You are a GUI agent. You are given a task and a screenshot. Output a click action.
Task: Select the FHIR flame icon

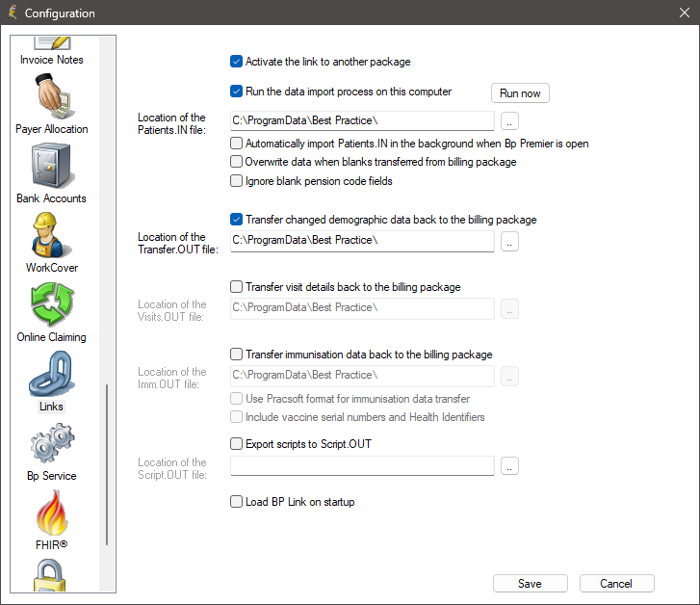click(x=52, y=513)
